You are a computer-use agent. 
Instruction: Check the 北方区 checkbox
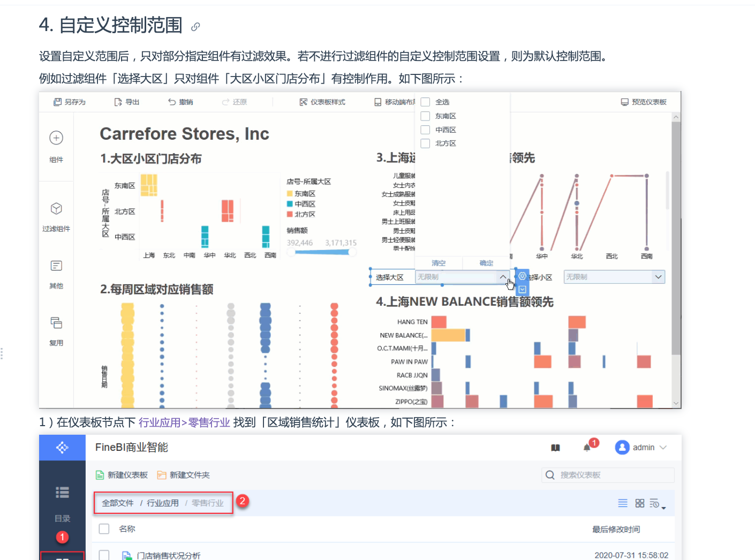click(425, 143)
